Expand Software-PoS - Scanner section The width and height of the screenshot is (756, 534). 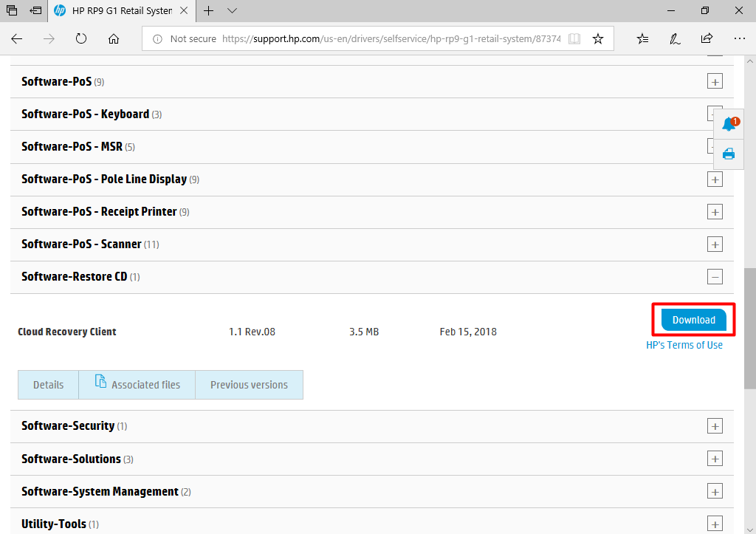(x=715, y=244)
